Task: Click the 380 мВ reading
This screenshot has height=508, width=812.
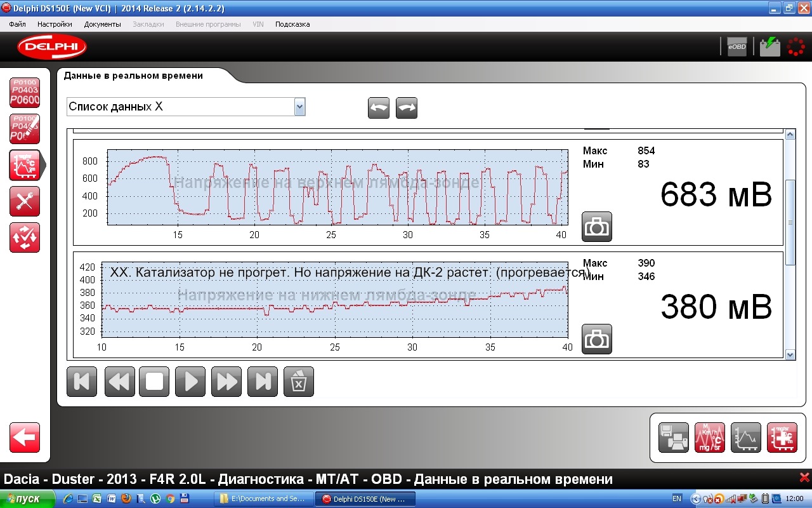Action: [716, 307]
